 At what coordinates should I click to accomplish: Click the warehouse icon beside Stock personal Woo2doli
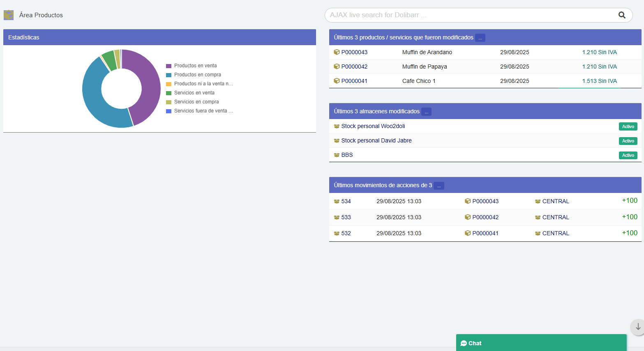pos(337,126)
